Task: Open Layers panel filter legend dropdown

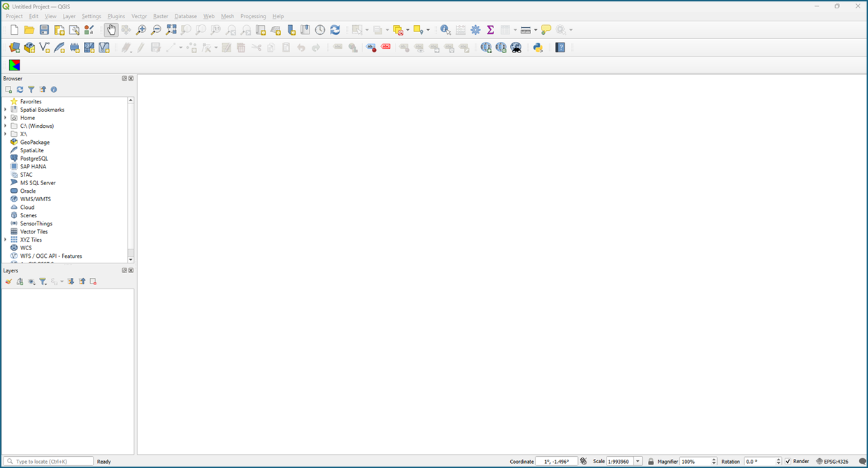Action: point(42,281)
